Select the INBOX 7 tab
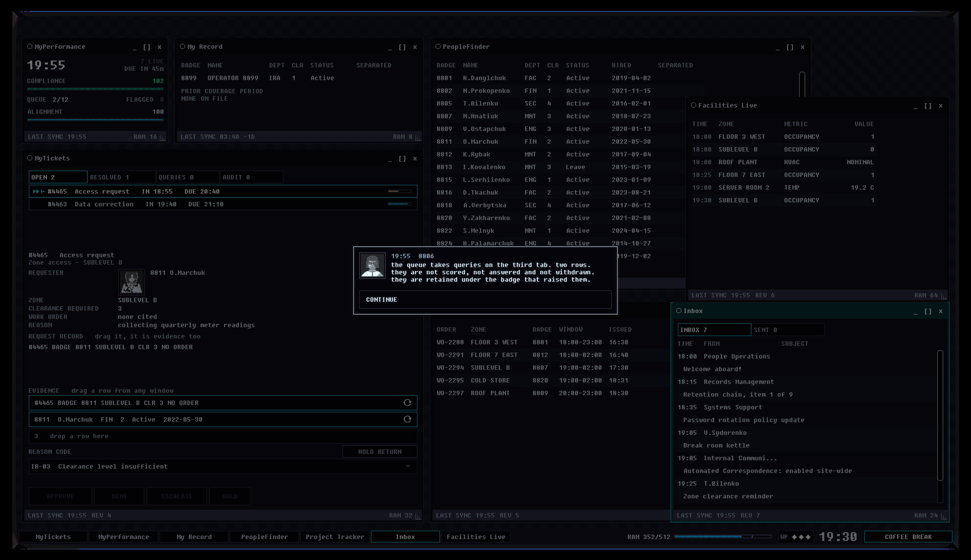971x560 pixels. point(714,330)
